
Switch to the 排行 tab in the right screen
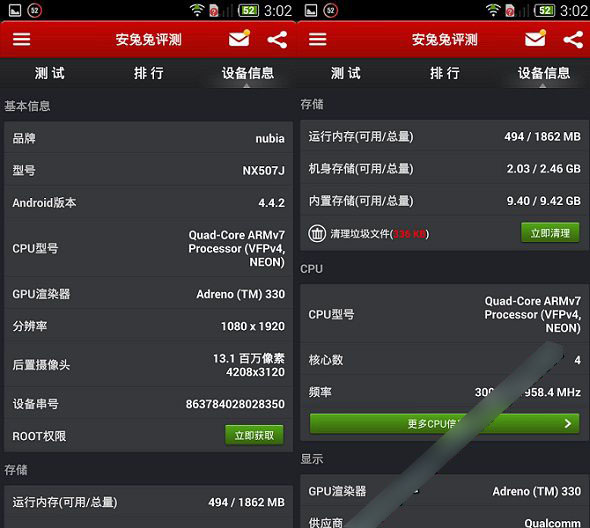445,73
